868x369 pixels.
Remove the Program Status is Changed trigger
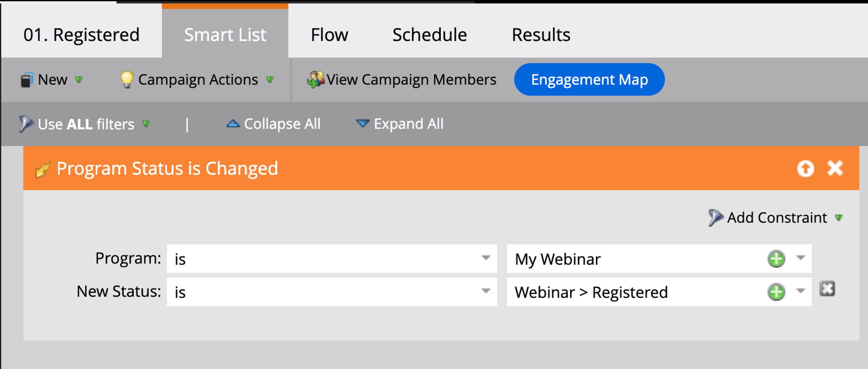tap(835, 168)
